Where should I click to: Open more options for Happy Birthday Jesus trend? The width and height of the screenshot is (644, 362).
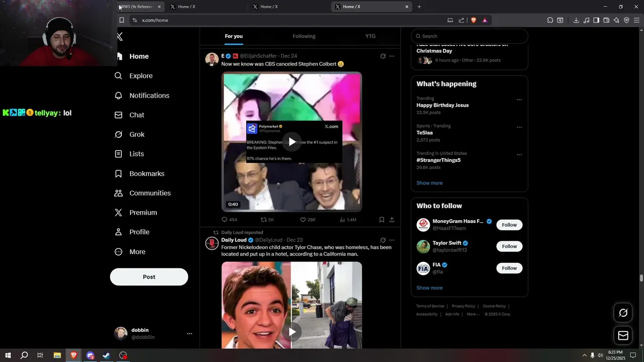tap(519, 100)
